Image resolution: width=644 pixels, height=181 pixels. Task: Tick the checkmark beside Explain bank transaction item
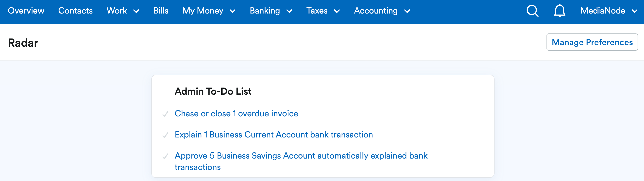pyautogui.click(x=165, y=135)
